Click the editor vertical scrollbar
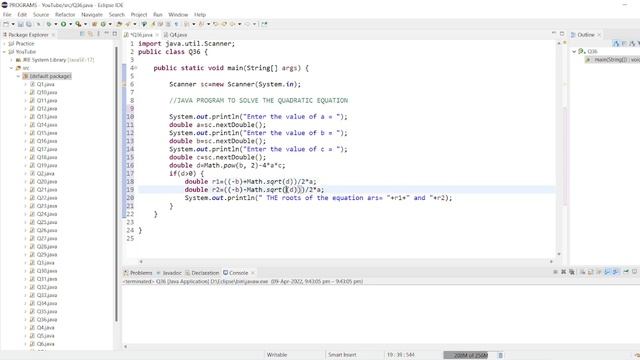The image size is (640, 360). (559, 149)
